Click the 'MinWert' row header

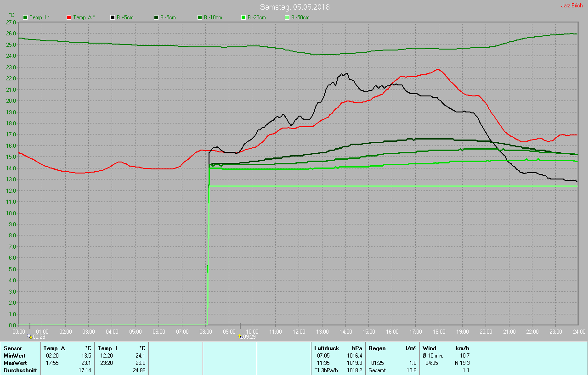click(15, 356)
